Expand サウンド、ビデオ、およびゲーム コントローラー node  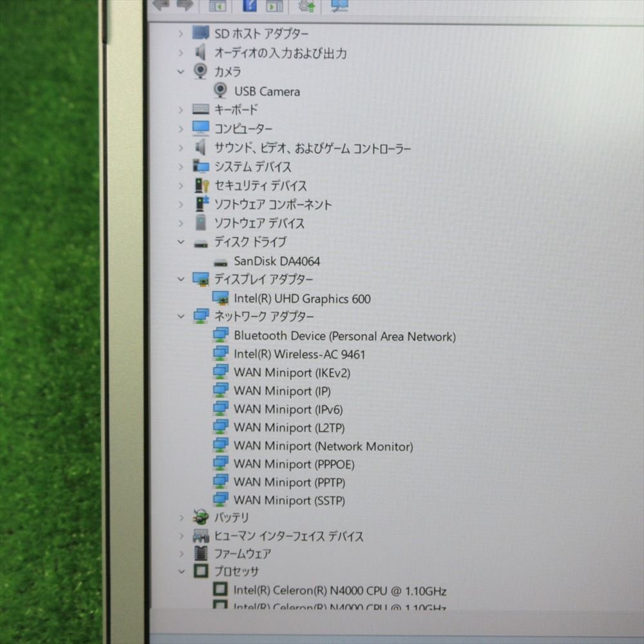180,147
